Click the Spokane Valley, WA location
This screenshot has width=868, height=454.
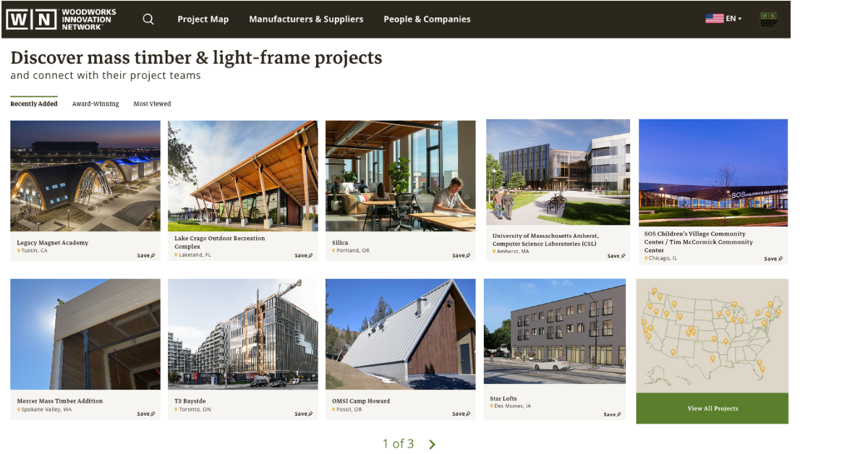pyautogui.click(x=45, y=409)
